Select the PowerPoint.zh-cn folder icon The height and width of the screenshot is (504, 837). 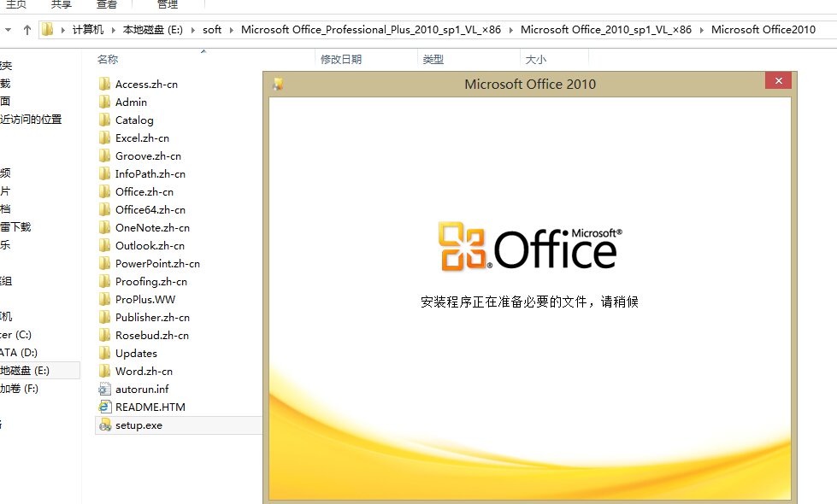(x=104, y=263)
